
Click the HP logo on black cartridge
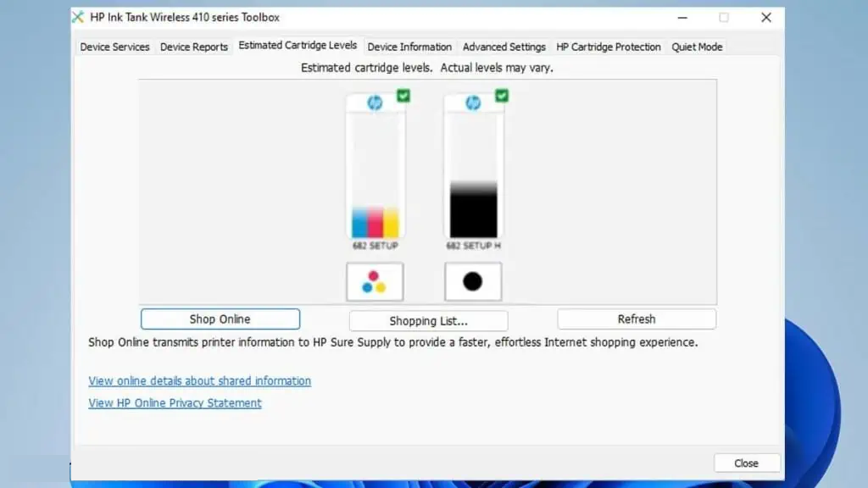[473, 103]
